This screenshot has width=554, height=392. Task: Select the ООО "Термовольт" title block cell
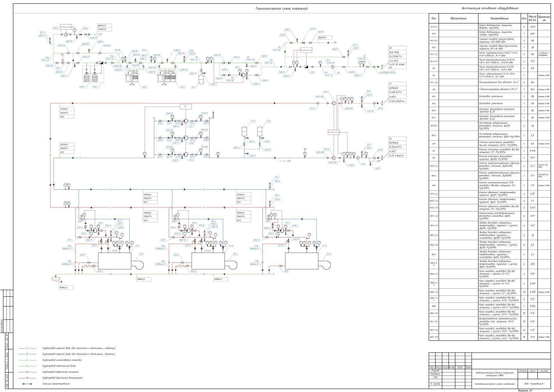[534, 384]
